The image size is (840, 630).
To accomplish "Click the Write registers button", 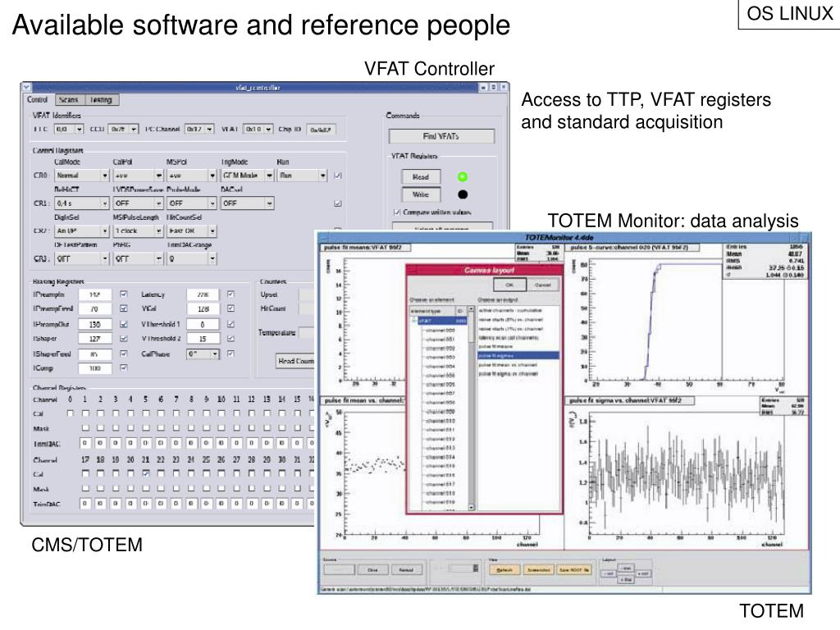I will (x=421, y=194).
